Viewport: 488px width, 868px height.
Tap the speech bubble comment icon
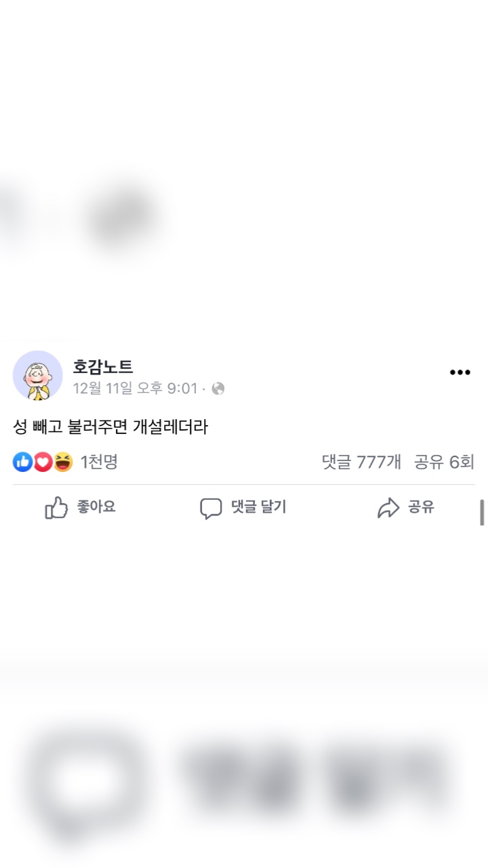tap(211, 509)
